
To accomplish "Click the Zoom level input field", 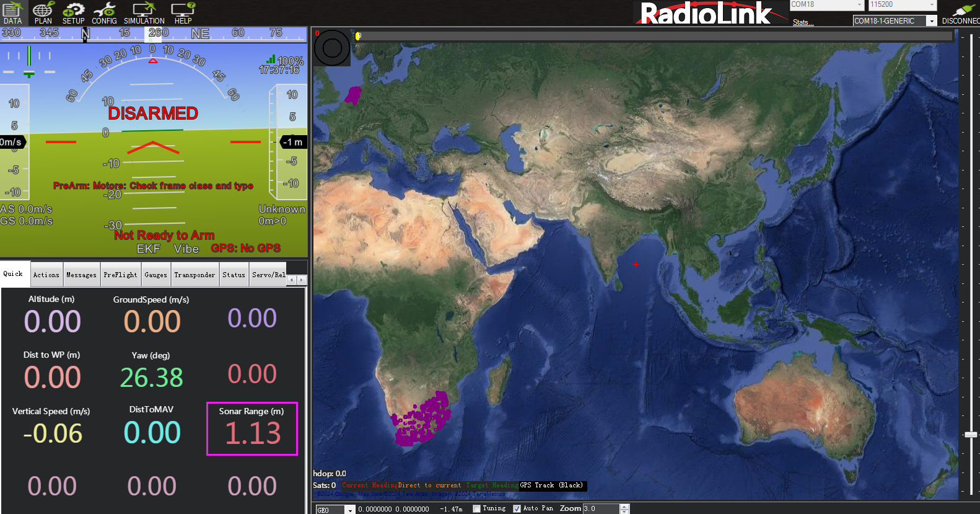I will point(600,508).
